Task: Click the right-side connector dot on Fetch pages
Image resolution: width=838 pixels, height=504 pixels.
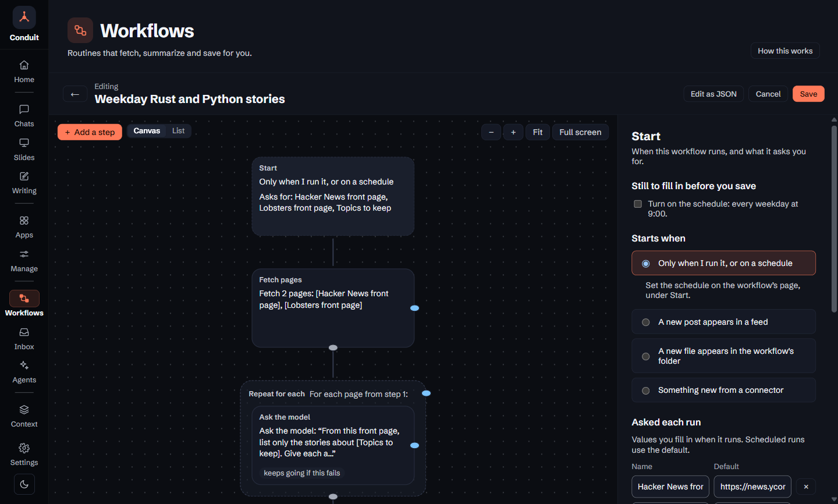Action: click(414, 308)
